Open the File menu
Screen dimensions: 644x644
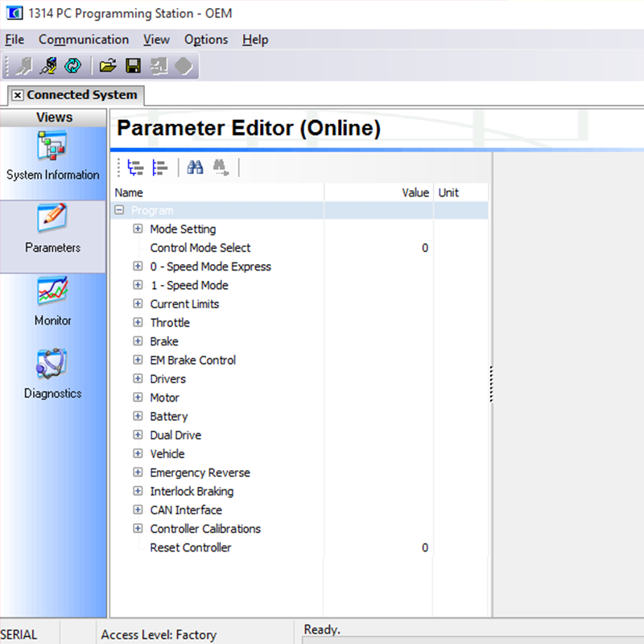coord(14,39)
